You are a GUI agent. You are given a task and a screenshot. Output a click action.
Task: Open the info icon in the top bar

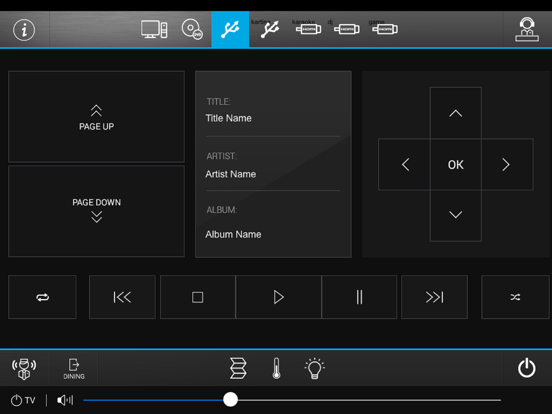[24, 30]
